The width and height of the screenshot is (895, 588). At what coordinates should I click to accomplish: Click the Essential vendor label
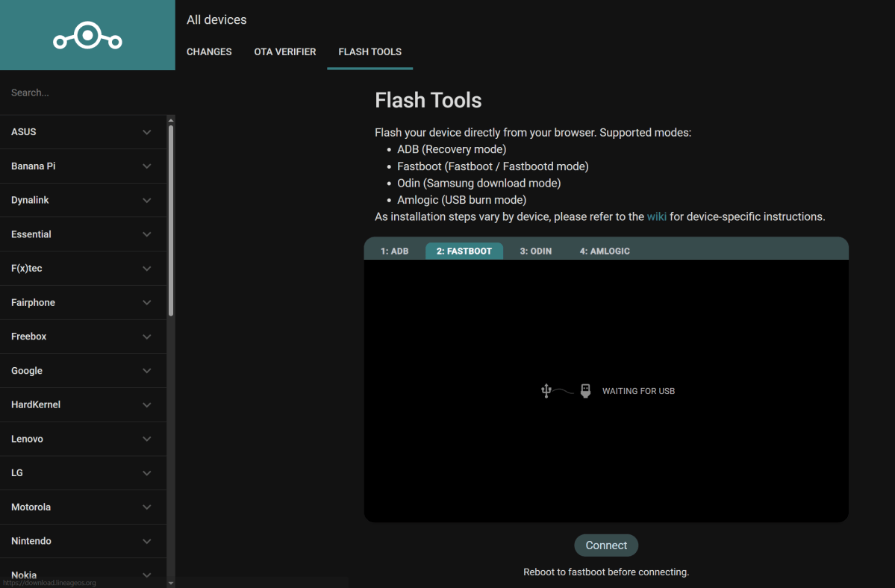[x=31, y=234]
